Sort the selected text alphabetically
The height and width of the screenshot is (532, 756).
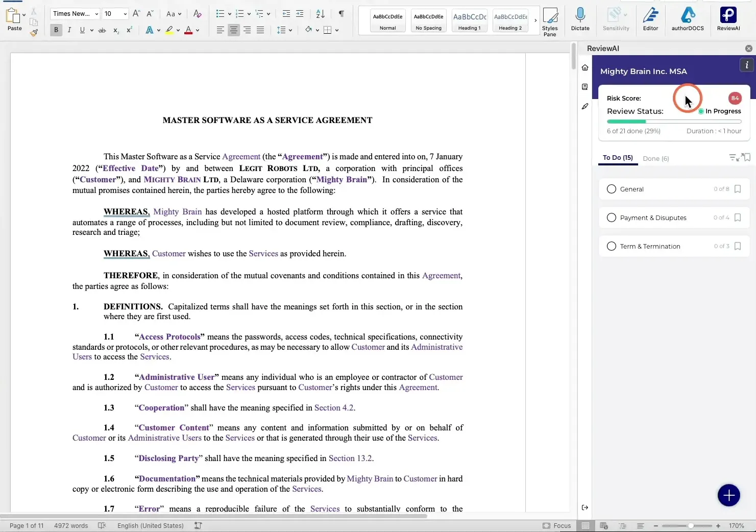[x=320, y=14]
